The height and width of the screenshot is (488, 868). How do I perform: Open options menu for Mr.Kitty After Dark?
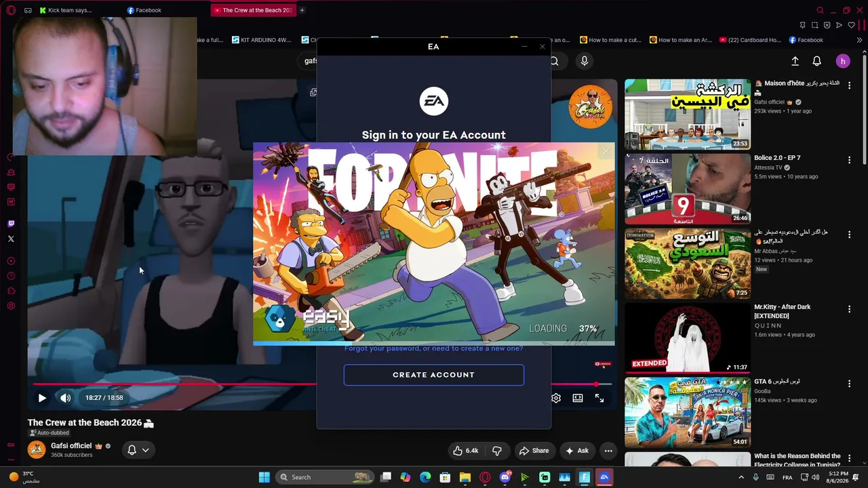(849, 309)
